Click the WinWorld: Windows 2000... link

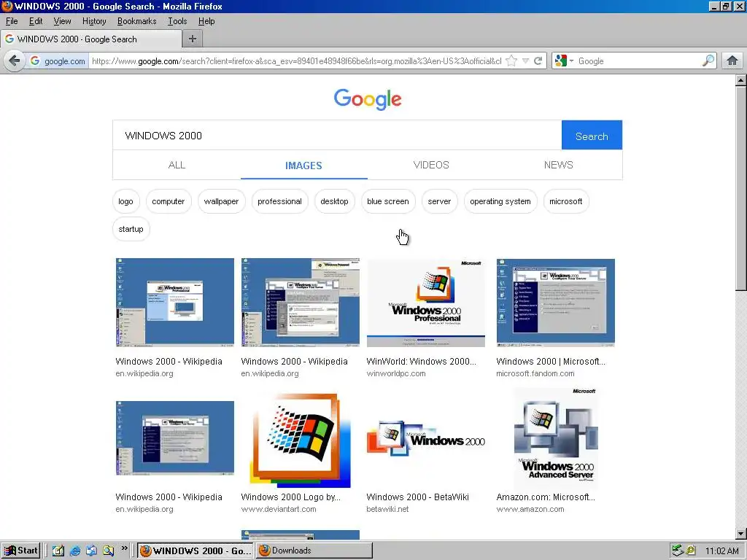[421, 362]
